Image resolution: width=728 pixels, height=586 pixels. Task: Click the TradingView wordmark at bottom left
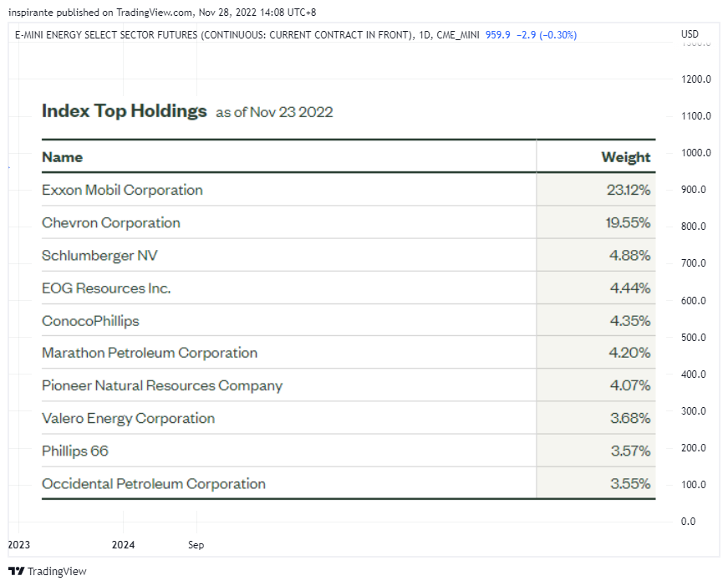(57, 572)
